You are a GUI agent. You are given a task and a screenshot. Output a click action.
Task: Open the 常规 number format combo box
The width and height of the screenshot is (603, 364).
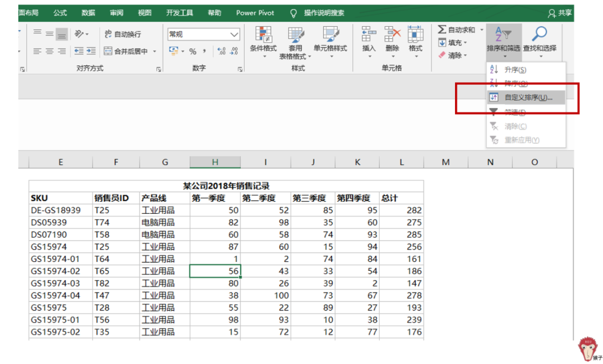203,34
